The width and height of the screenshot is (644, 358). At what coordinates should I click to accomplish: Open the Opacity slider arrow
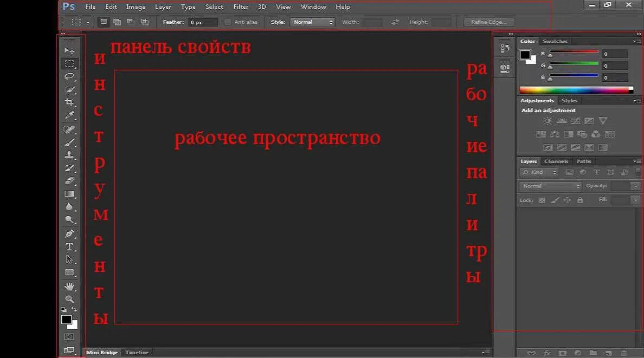[636, 186]
